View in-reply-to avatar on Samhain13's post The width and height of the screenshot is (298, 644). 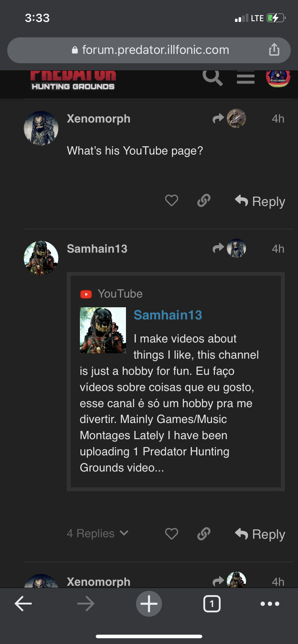[236, 248]
